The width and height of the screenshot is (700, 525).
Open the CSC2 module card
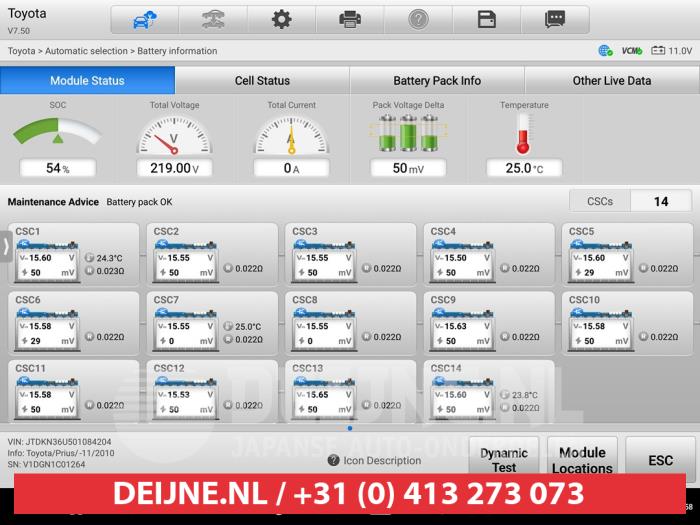pyautogui.click(x=212, y=254)
